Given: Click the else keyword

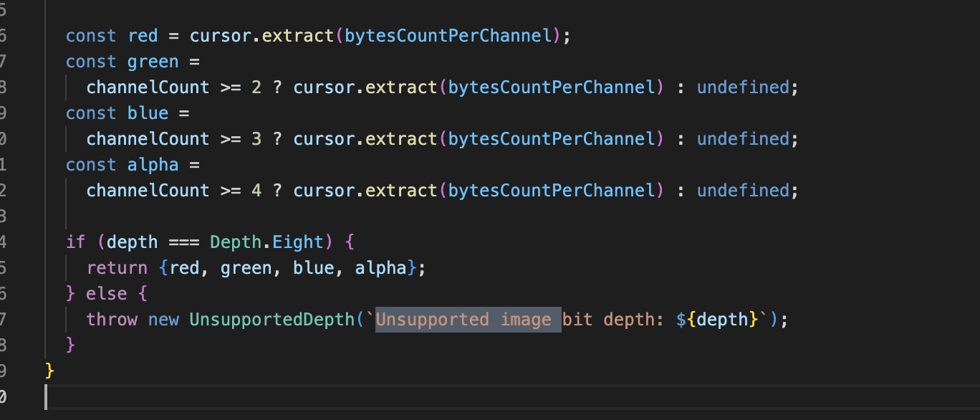Looking at the screenshot, I should (x=106, y=293).
